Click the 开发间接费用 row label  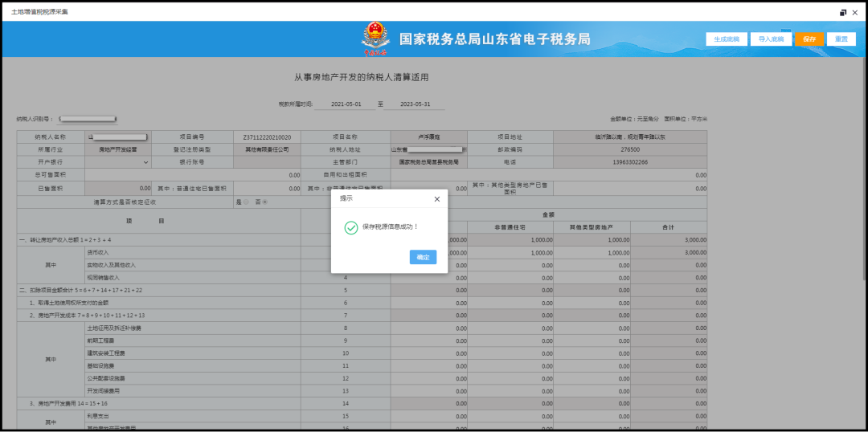[103, 391]
